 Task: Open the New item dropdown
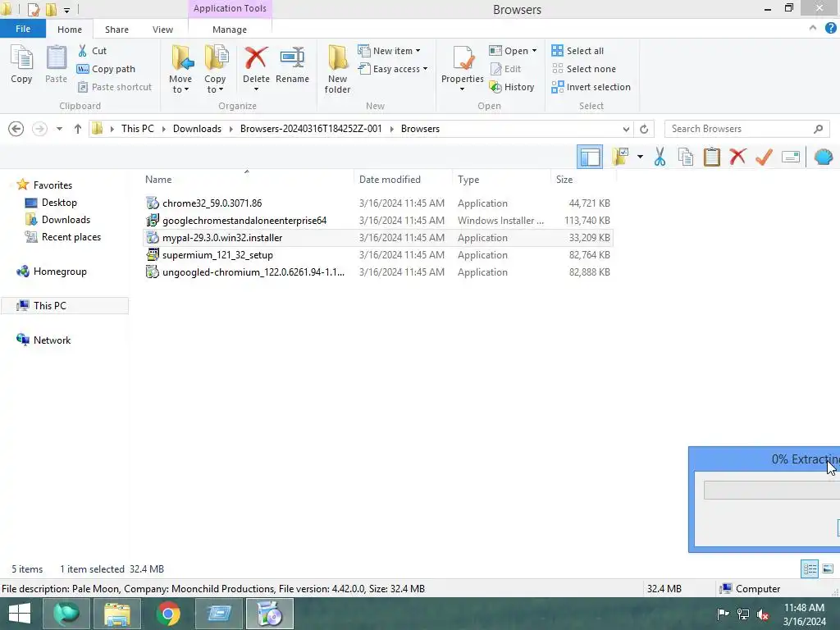pos(389,51)
